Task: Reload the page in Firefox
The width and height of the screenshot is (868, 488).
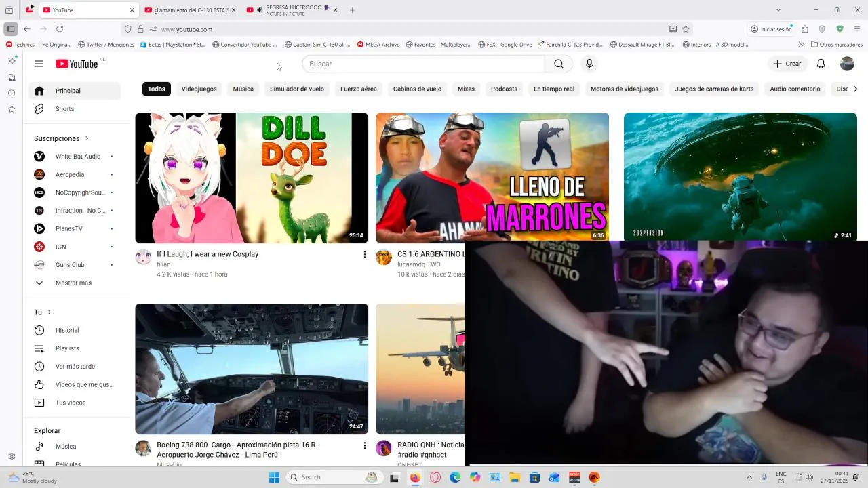Action: [60, 29]
